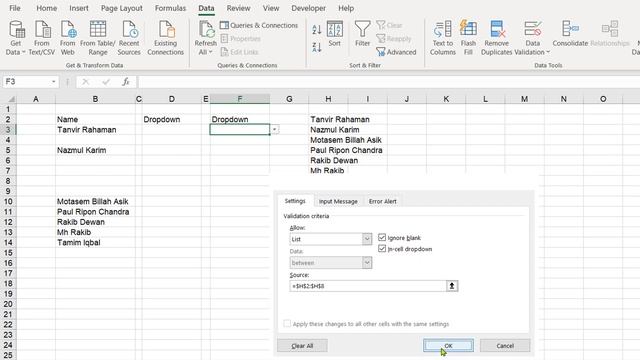Select row 10 header
This screenshot has height=360, width=640.
pyautogui.click(x=8, y=201)
